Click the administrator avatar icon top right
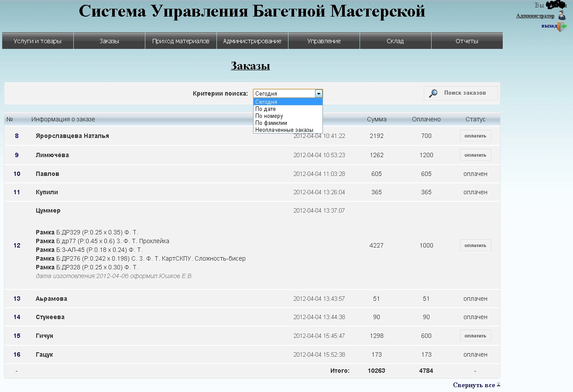 pos(562,14)
